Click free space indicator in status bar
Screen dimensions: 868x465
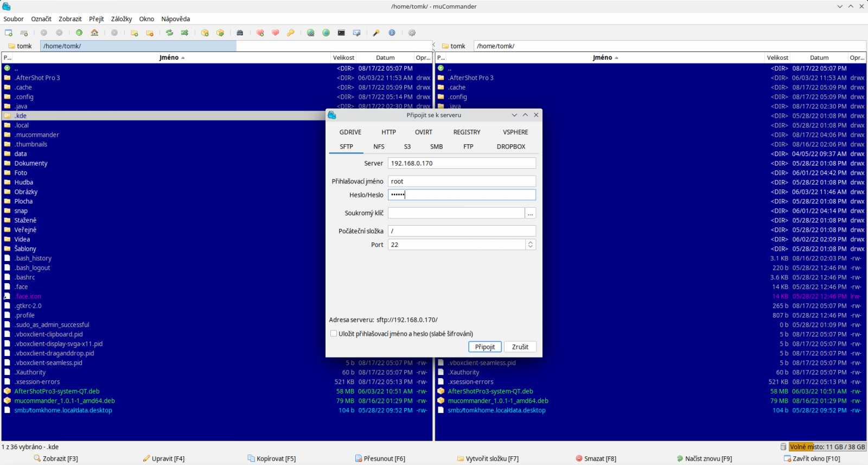tap(827, 447)
